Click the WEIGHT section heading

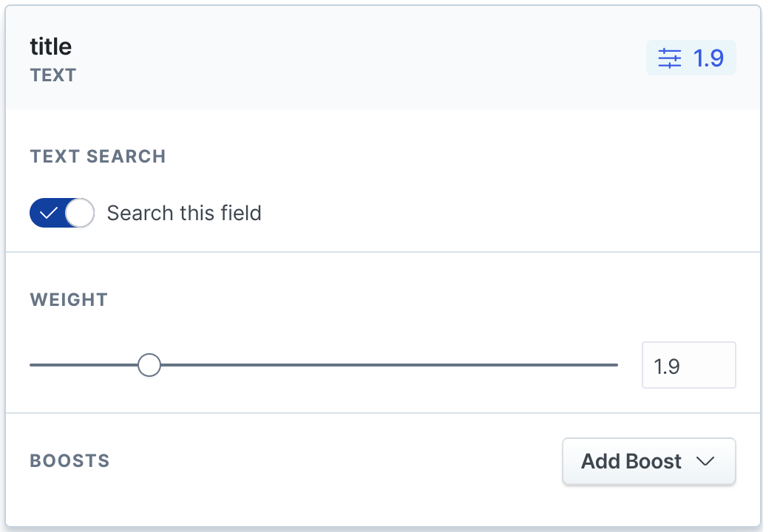69,300
